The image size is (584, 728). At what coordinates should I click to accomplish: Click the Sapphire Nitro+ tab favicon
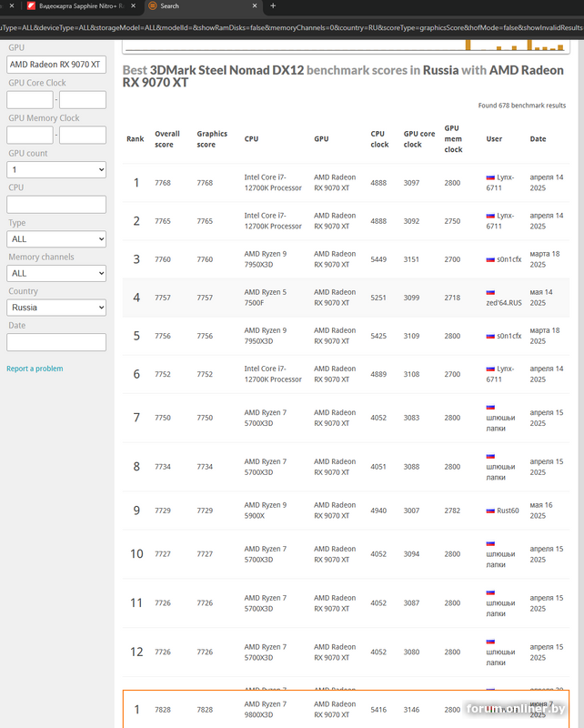coord(31,6)
